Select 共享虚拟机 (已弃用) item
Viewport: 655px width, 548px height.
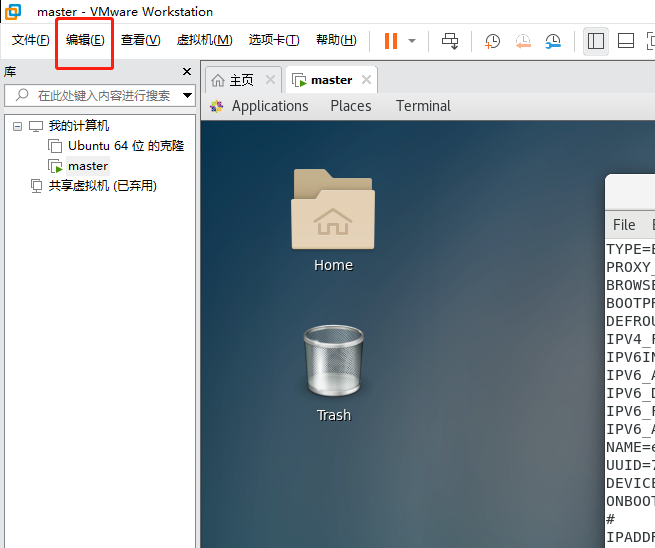(x=102, y=186)
